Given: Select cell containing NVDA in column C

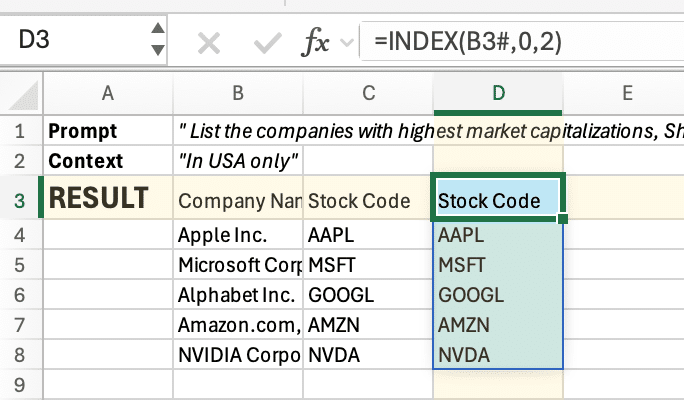Looking at the screenshot, I should click(368, 355).
